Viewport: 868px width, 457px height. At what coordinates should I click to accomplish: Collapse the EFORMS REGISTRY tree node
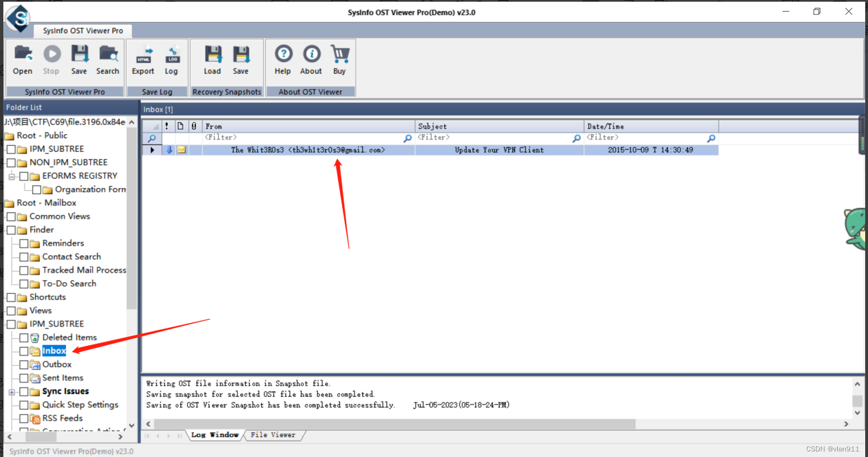[x=12, y=177]
